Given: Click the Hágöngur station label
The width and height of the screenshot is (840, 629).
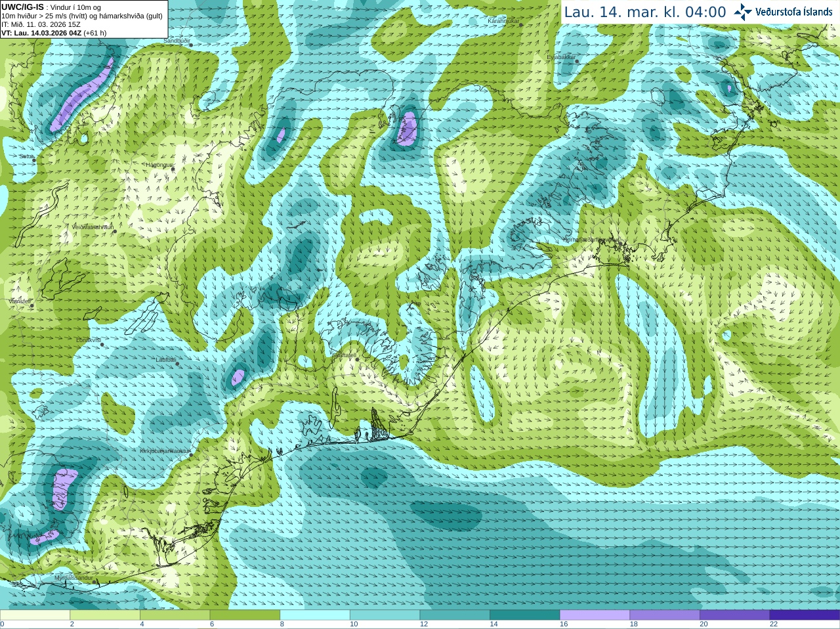Looking at the screenshot, I should click(159, 165).
